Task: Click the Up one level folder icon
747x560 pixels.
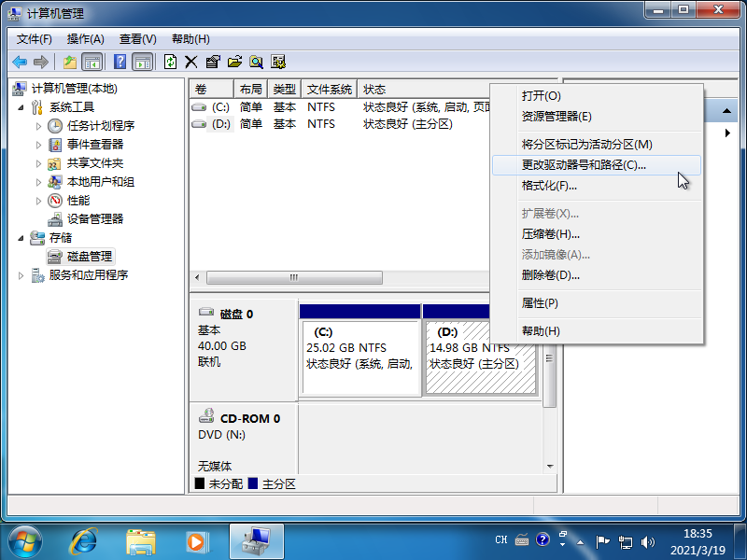Action: click(x=69, y=62)
